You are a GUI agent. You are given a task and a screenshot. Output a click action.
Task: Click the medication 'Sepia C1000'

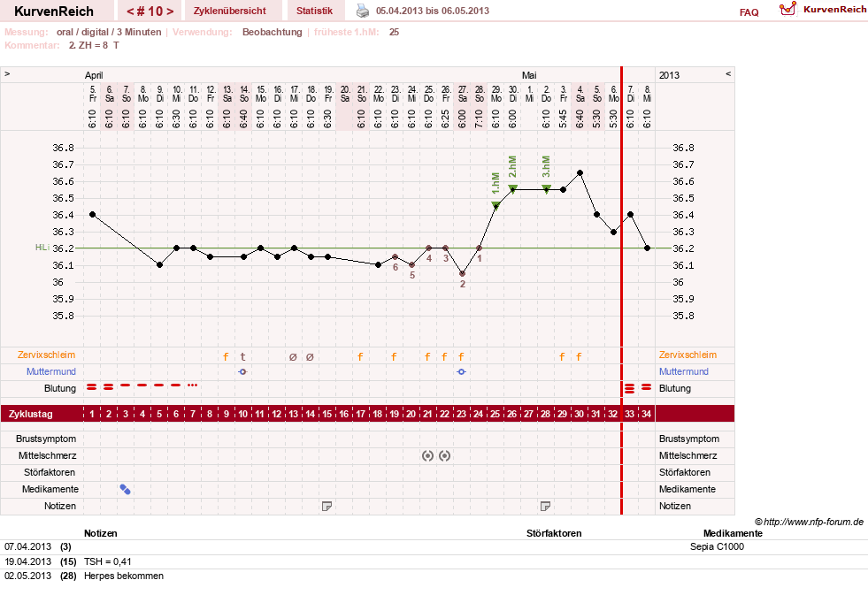tap(717, 546)
